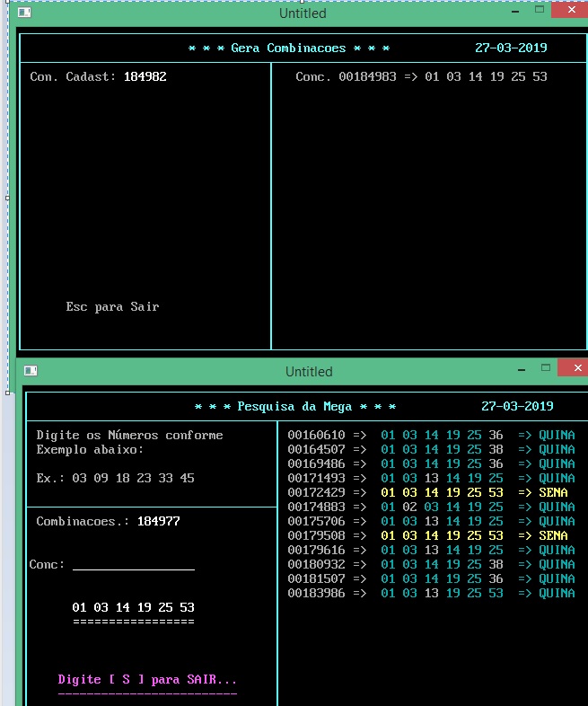Click the QUINA result row 00183986

pyautogui.click(x=431, y=593)
